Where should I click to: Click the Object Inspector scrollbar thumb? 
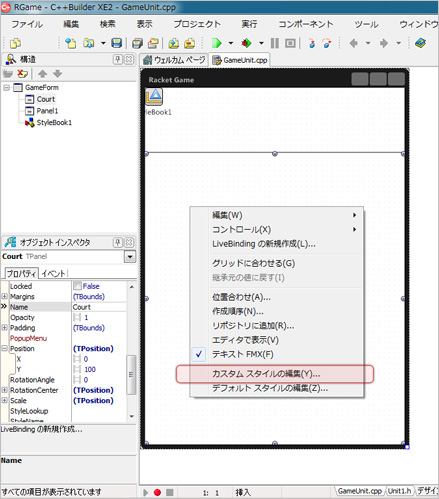[x=131, y=375]
